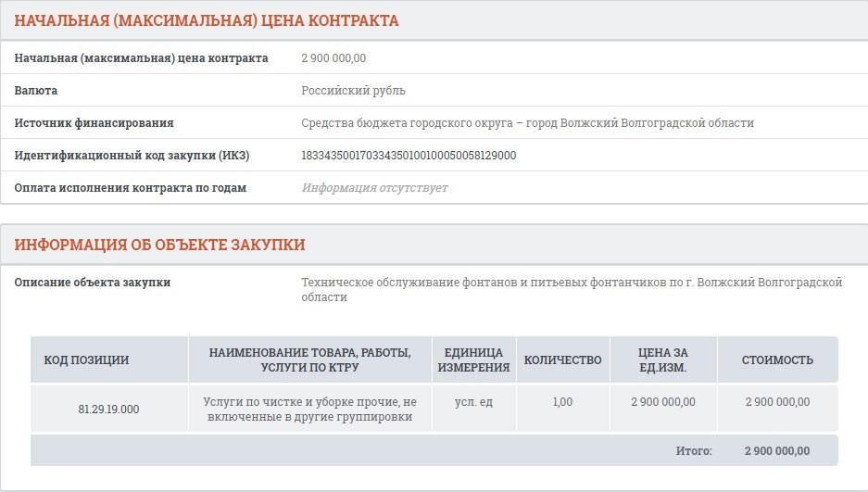Click the 'Единица измерения' column header
Viewport: 868px width, 492px height.
pyautogui.click(x=474, y=360)
